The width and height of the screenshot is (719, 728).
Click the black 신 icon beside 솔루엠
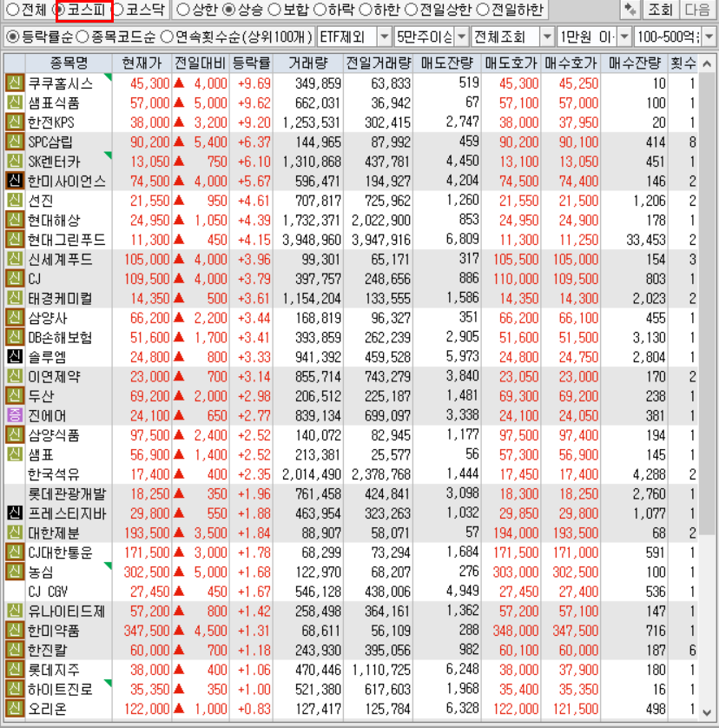tap(15, 356)
